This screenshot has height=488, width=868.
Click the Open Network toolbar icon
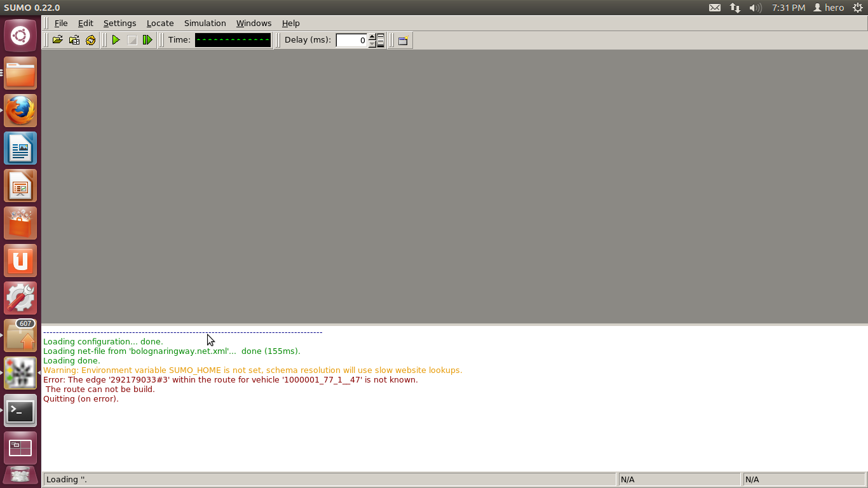[74, 40]
